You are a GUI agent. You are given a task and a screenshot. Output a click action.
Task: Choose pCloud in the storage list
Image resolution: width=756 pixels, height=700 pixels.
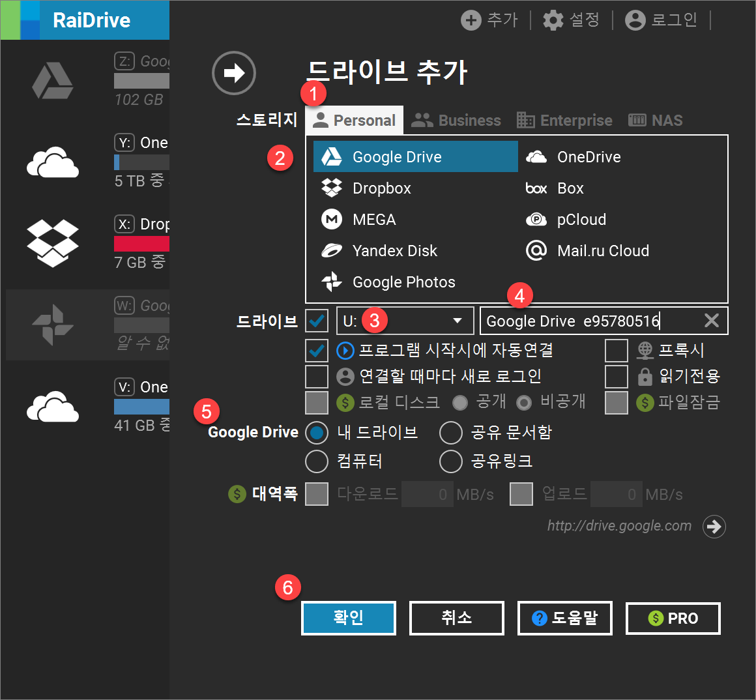click(x=566, y=220)
